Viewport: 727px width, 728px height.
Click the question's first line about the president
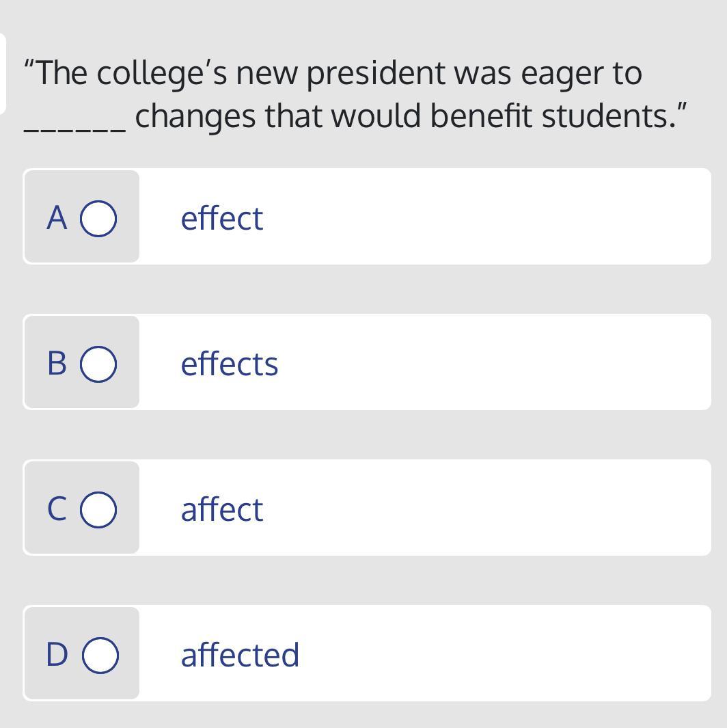(333, 73)
